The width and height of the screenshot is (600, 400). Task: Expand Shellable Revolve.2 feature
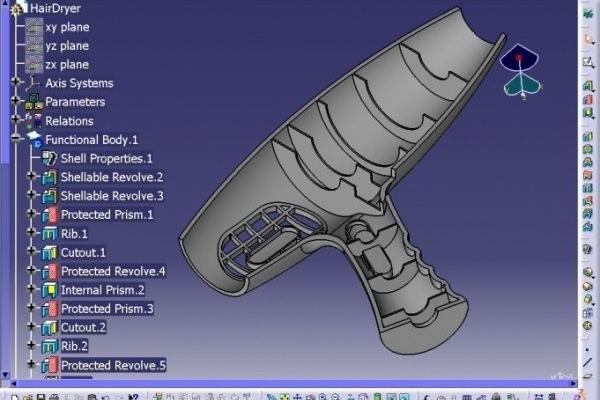[31, 176]
